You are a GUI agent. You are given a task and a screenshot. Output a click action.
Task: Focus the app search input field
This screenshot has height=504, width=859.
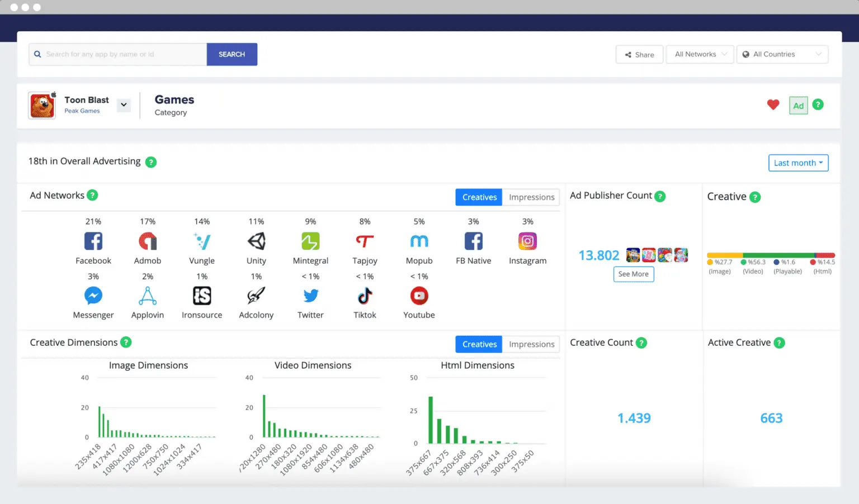pyautogui.click(x=118, y=54)
